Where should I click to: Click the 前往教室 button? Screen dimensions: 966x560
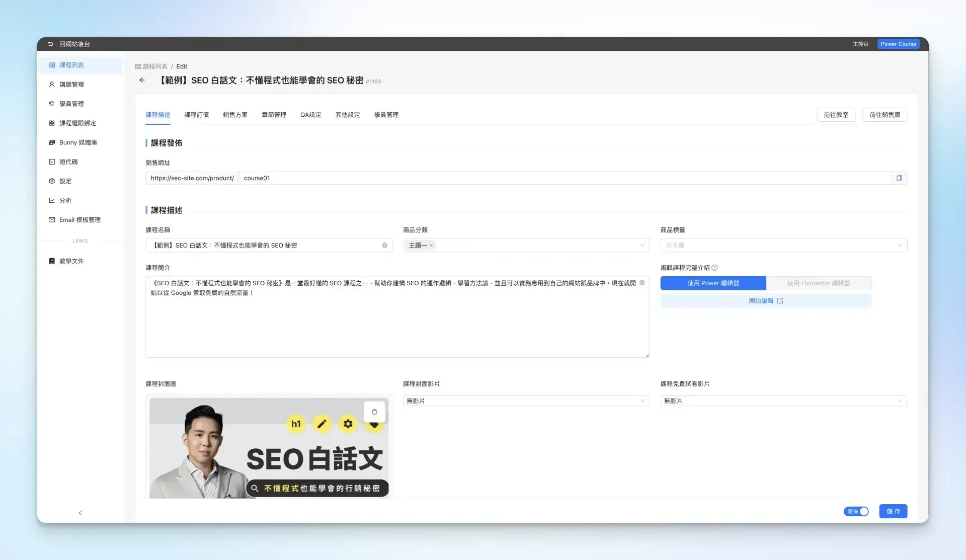[x=836, y=115]
